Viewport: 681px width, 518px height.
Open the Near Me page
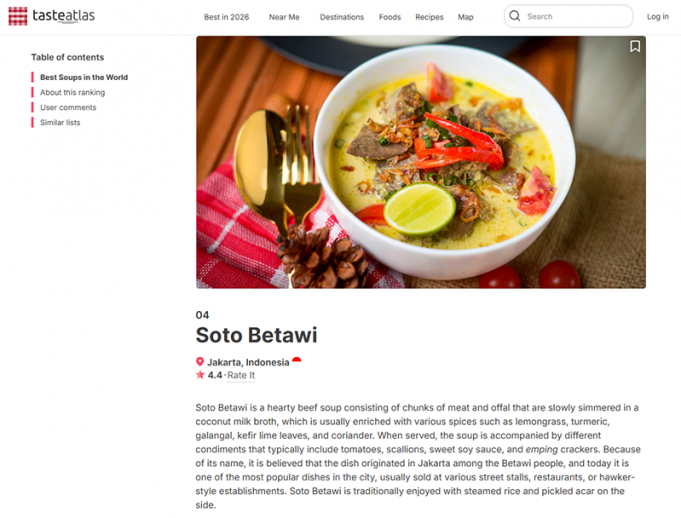coord(284,17)
